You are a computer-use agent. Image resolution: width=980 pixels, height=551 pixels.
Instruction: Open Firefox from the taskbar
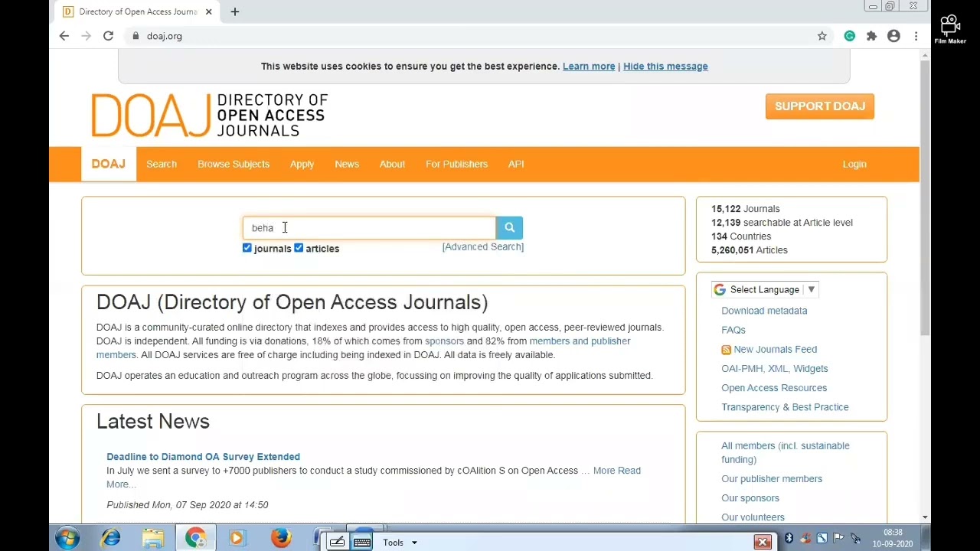281,539
